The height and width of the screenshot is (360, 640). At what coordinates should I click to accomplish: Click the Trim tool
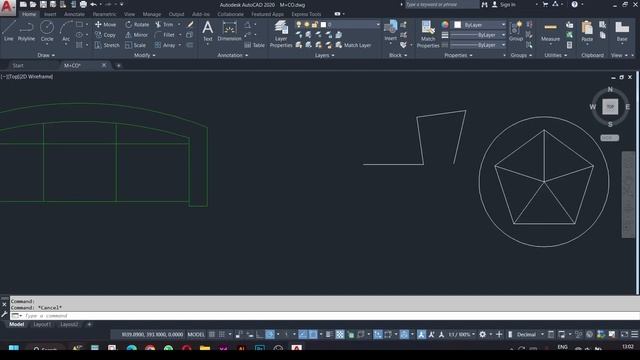click(x=164, y=24)
